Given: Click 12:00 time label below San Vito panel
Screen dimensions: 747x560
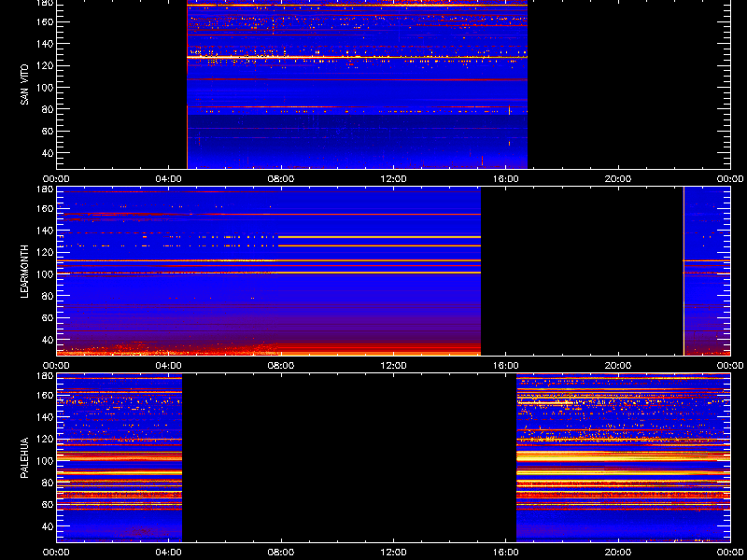Looking at the screenshot, I should (x=393, y=179).
